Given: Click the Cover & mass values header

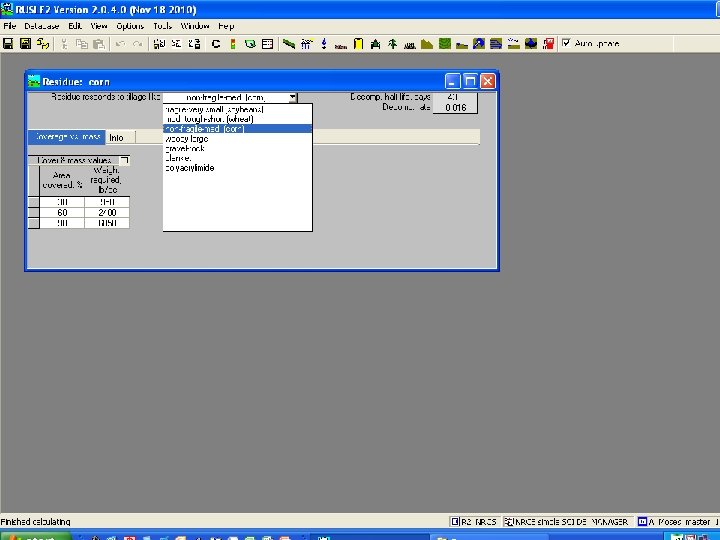Looking at the screenshot, I should (x=74, y=160).
